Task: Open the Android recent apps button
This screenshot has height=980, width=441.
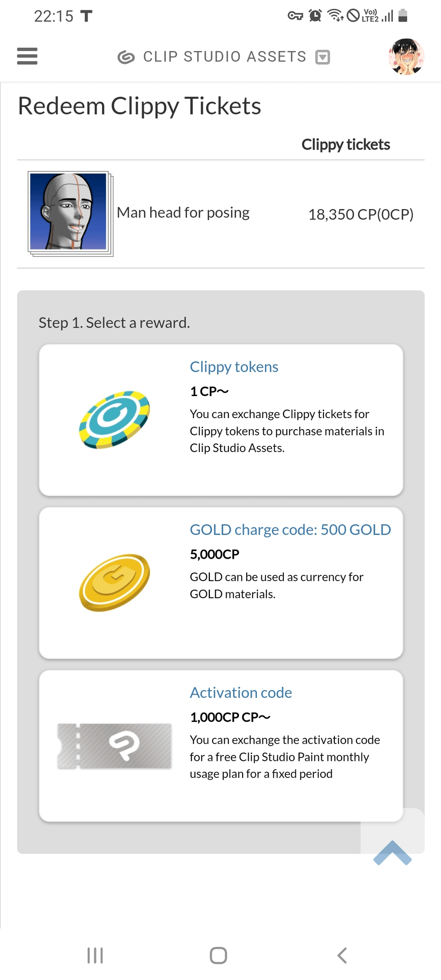Action: click(x=95, y=955)
